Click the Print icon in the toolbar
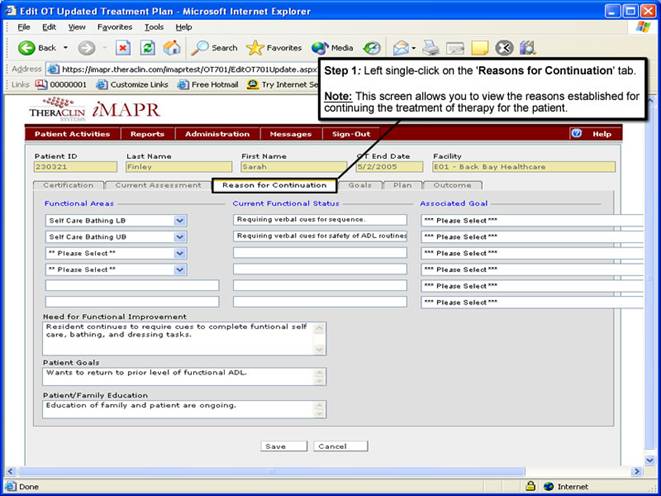 (430, 47)
